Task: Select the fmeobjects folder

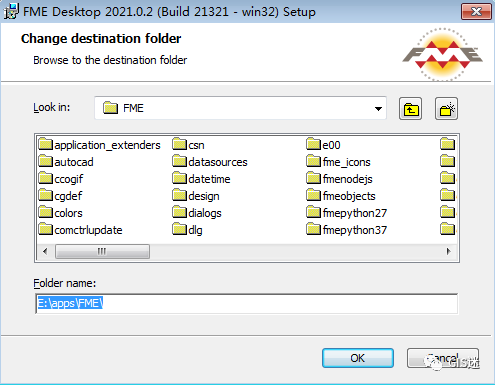Action: pyautogui.click(x=341, y=196)
